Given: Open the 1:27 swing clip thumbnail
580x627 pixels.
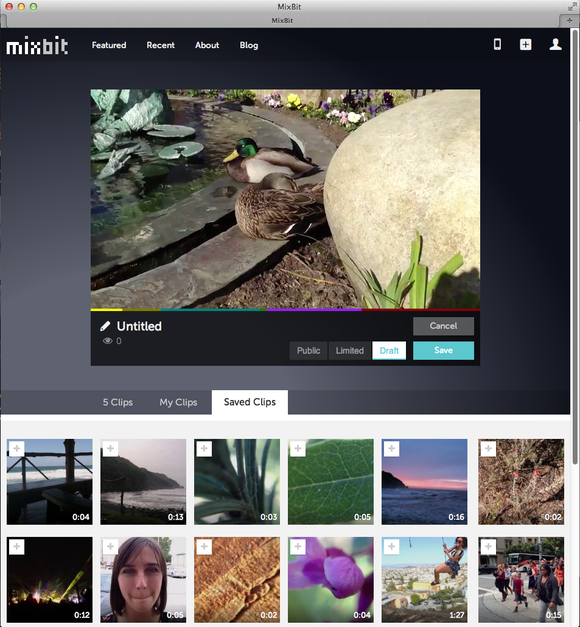Looking at the screenshot, I should pyautogui.click(x=424, y=579).
